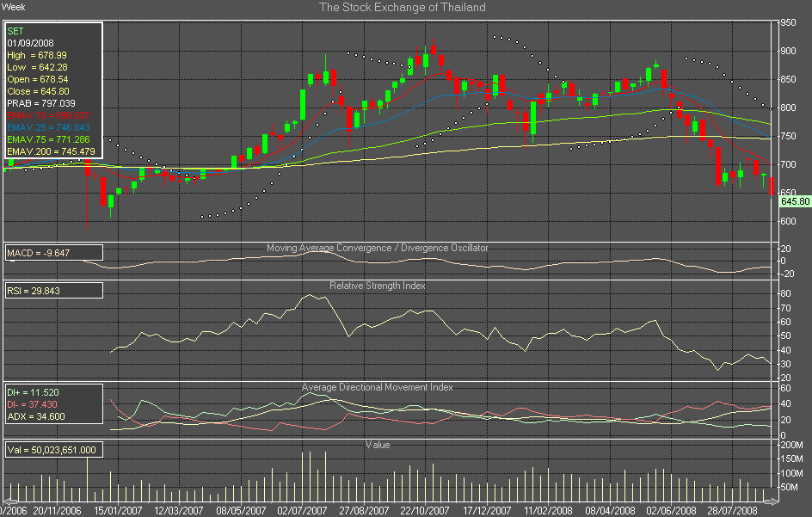This screenshot has width=812, height=517.
Task: Click the 900 price axis label
Action: pos(788,51)
